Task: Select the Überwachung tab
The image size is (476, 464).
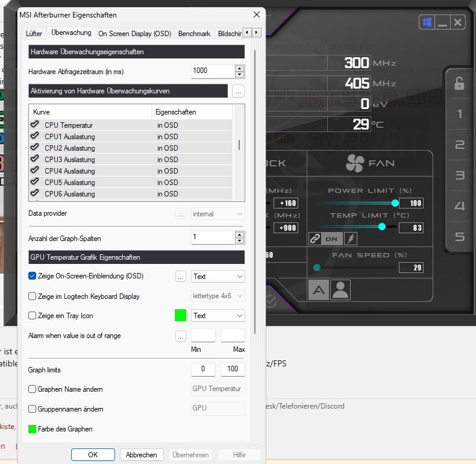Action: point(71,33)
